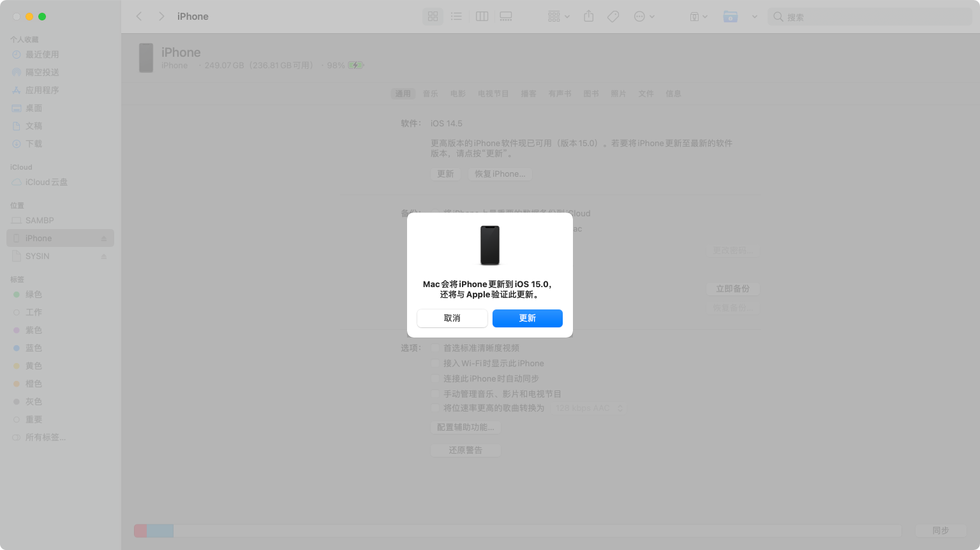Switch to list view
This screenshot has height=550, width=980.
[x=456, y=17]
